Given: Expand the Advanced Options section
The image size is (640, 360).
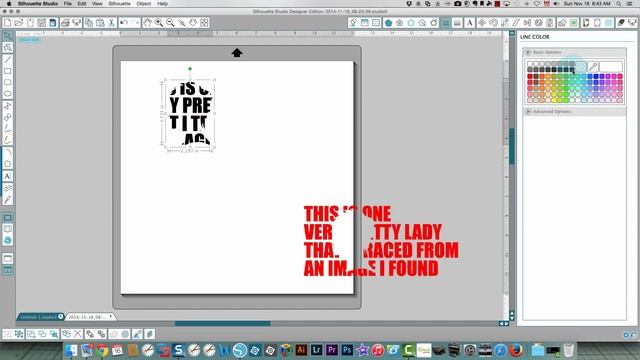Looking at the screenshot, I should pos(528,111).
